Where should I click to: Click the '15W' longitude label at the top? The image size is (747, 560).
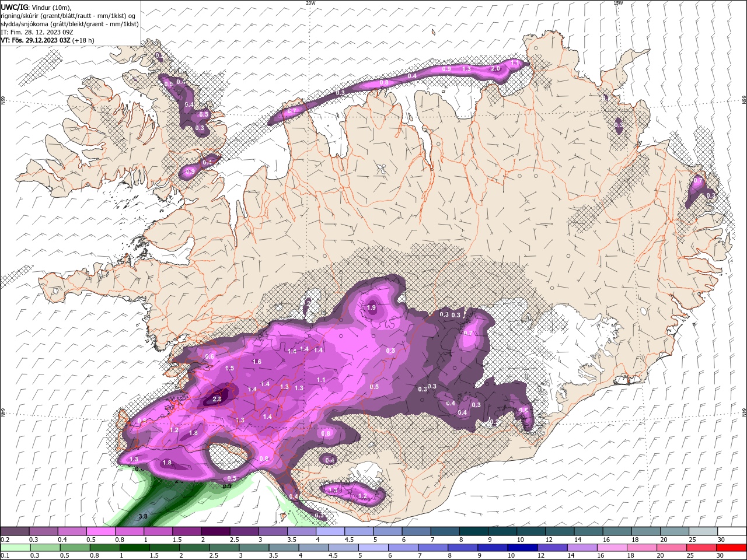click(618, 3)
